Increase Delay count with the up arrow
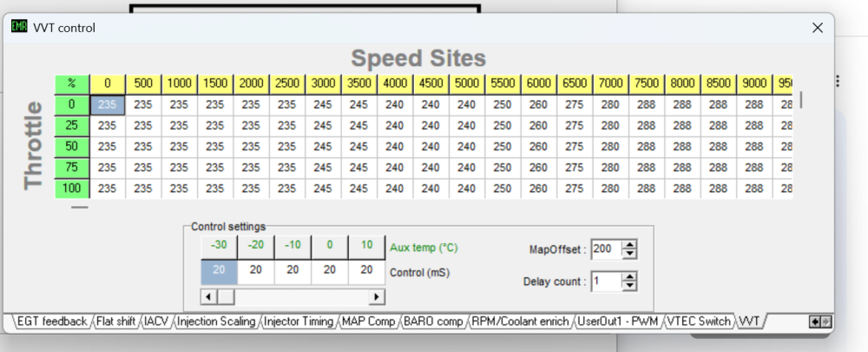Viewport: 868px width, 352px height. click(630, 276)
